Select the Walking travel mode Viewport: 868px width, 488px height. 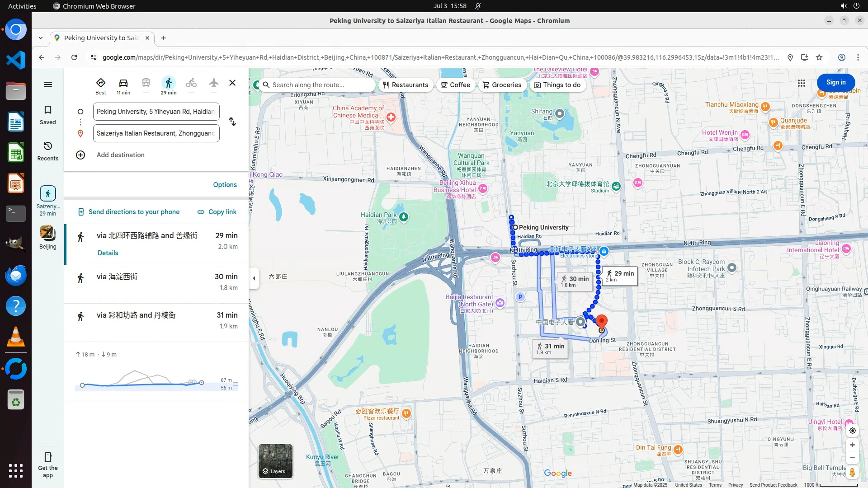click(x=168, y=84)
